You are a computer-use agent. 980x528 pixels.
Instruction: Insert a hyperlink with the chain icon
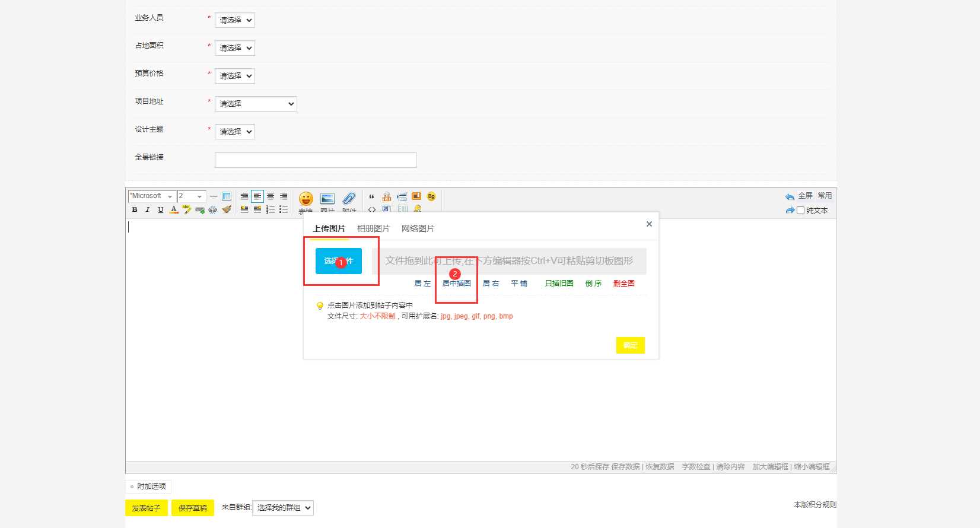[200, 209]
